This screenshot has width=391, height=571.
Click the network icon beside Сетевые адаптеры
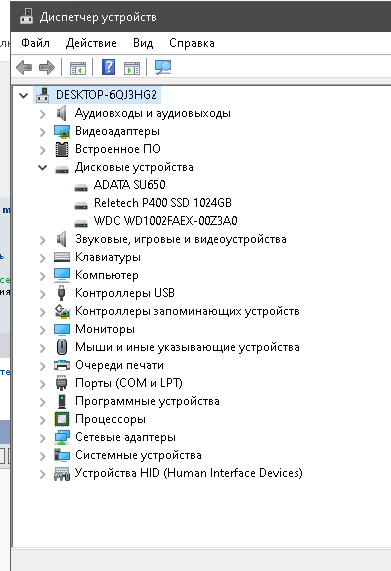click(62, 437)
